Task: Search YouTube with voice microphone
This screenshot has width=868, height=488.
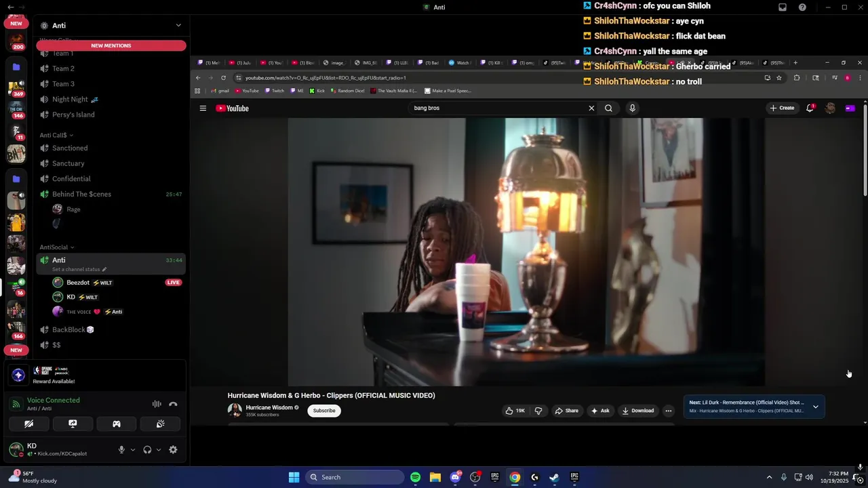Action: click(632, 108)
